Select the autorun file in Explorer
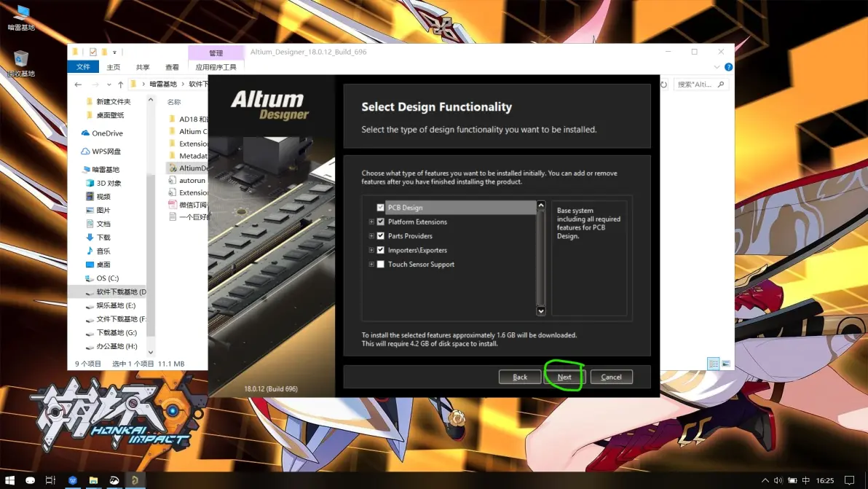This screenshot has height=489, width=868. (186, 181)
